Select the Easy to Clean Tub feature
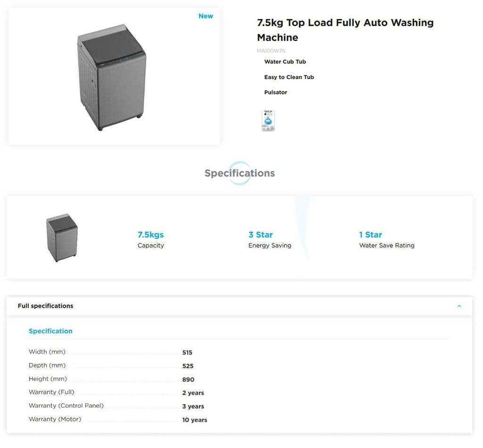Image resolution: width=483 pixels, height=448 pixels. (289, 77)
